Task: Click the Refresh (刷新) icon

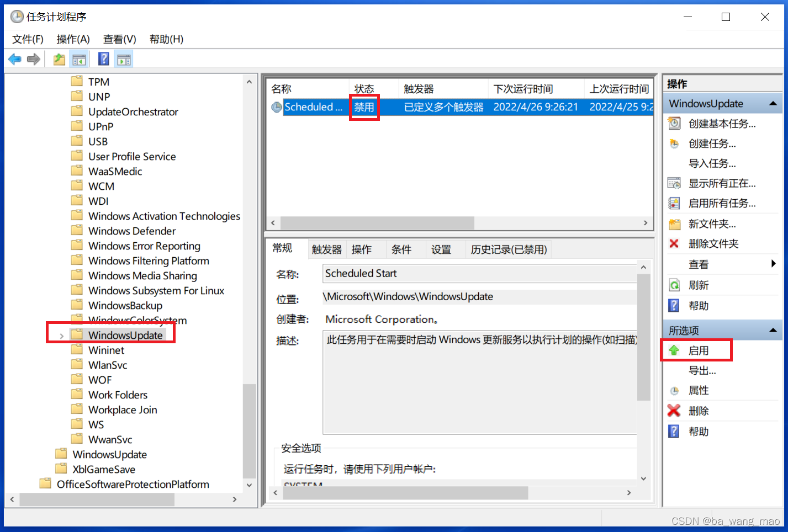Action: coord(674,285)
